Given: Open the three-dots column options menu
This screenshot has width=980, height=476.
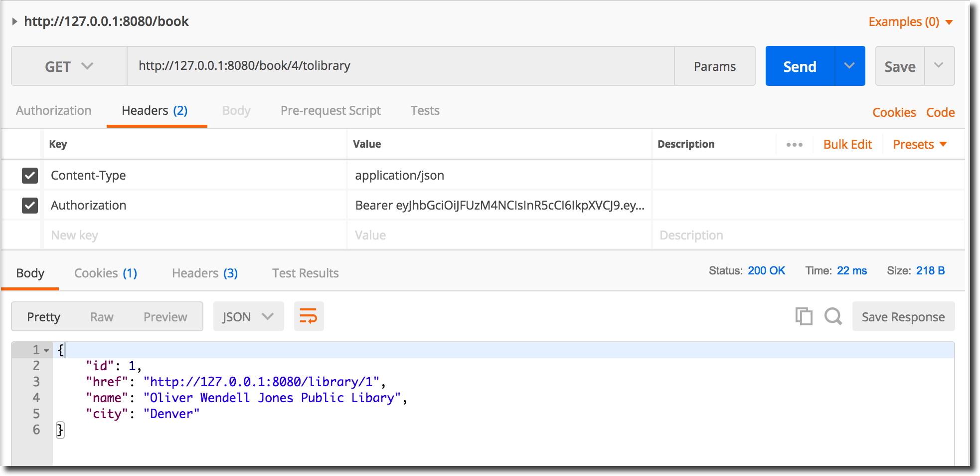Looking at the screenshot, I should click(795, 145).
